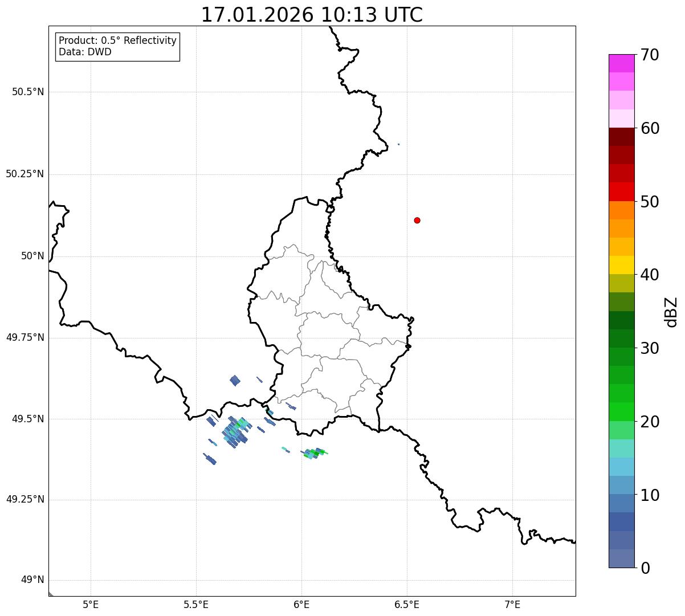Click the 60 tick on colorbar
685x616 pixels.
coord(650,128)
